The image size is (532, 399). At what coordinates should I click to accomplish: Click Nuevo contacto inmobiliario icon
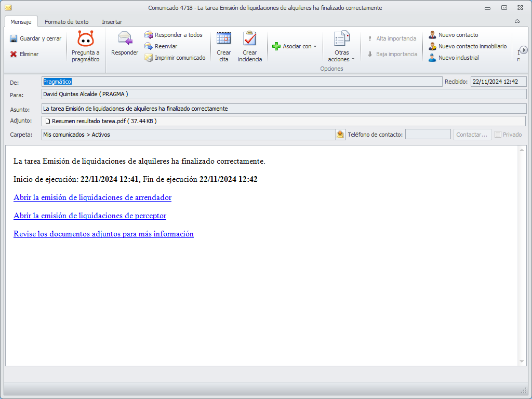tap(432, 46)
